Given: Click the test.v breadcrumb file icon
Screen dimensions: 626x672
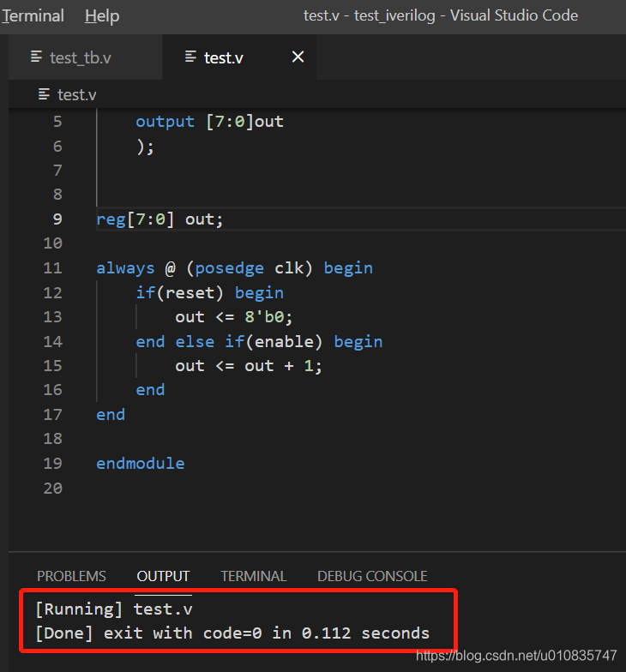Looking at the screenshot, I should coord(44,94).
